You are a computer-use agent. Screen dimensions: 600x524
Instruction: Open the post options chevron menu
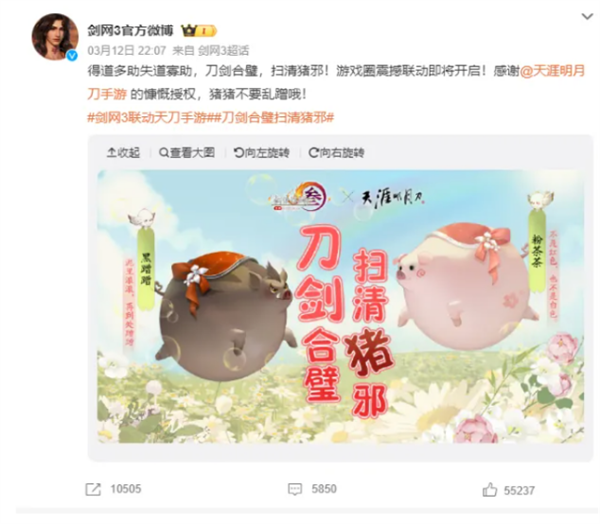click(587, 16)
